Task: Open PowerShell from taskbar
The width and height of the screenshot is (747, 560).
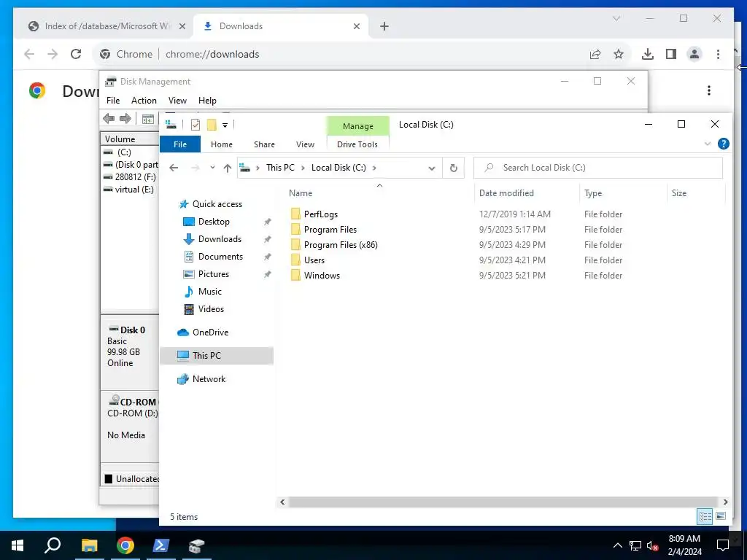Action: coord(160,545)
